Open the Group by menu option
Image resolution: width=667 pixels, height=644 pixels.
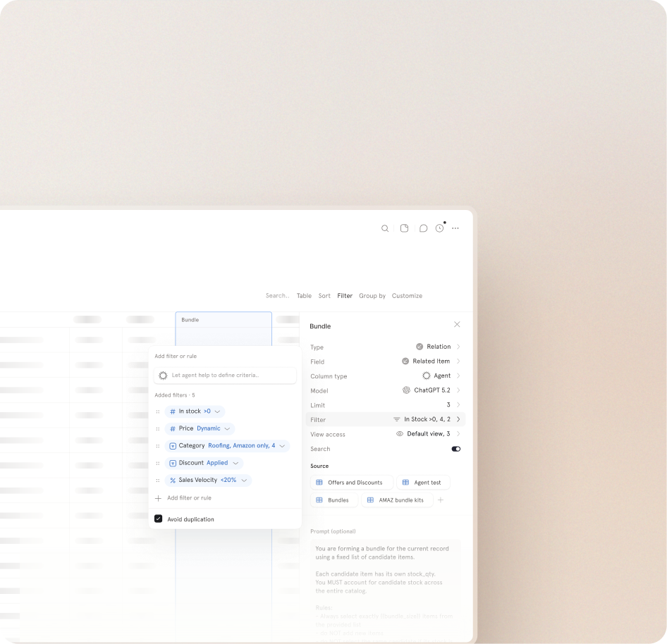[x=372, y=296]
